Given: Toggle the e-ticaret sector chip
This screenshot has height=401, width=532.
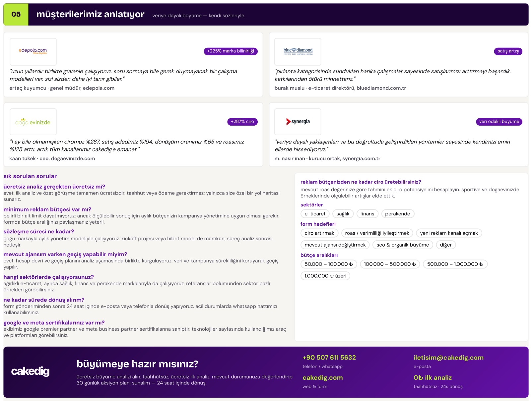Looking at the screenshot, I should [x=315, y=214].
